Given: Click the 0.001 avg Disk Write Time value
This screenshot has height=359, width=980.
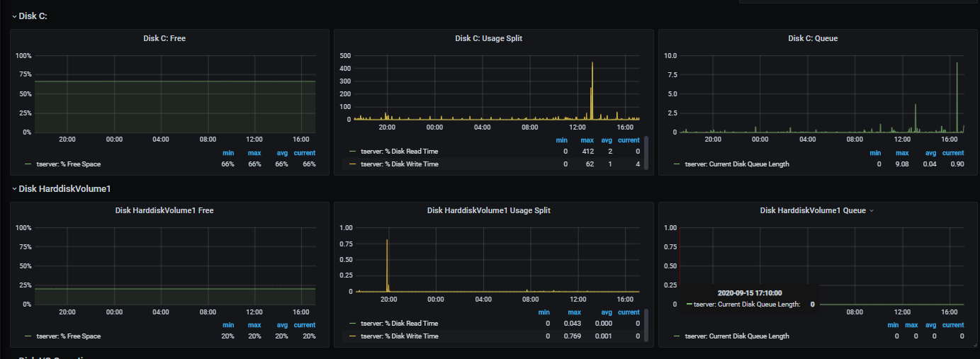Looking at the screenshot, I should (604, 336).
